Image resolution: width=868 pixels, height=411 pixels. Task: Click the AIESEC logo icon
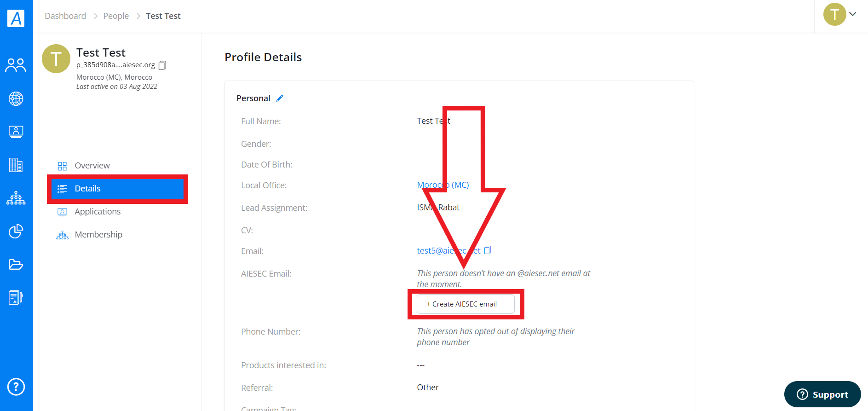(16, 18)
